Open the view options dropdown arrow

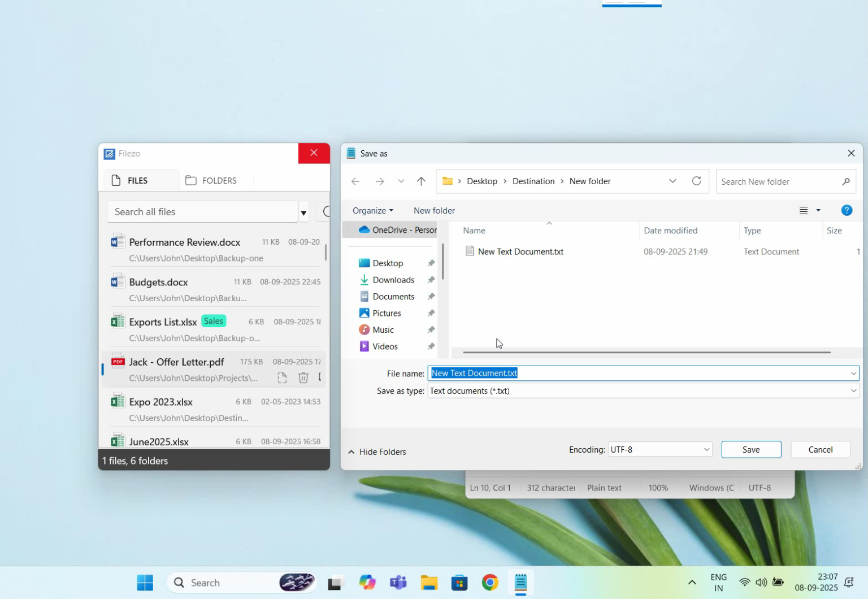tap(817, 210)
